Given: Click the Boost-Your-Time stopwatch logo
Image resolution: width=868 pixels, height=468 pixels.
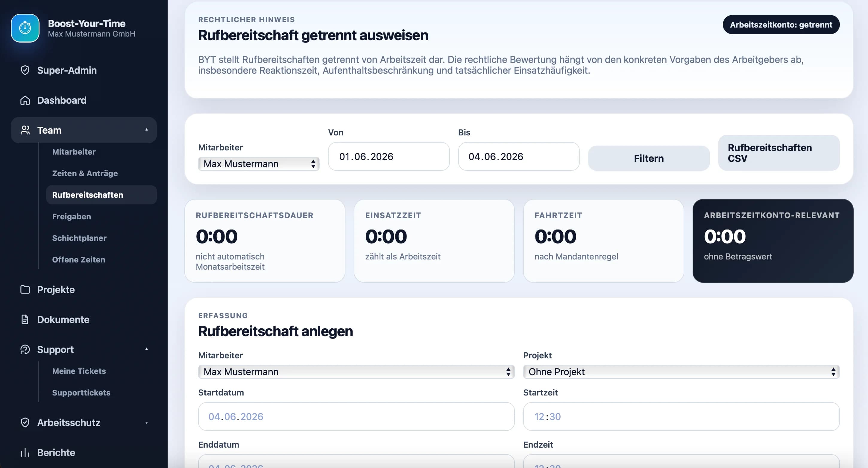Looking at the screenshot, I should (25, 28).
